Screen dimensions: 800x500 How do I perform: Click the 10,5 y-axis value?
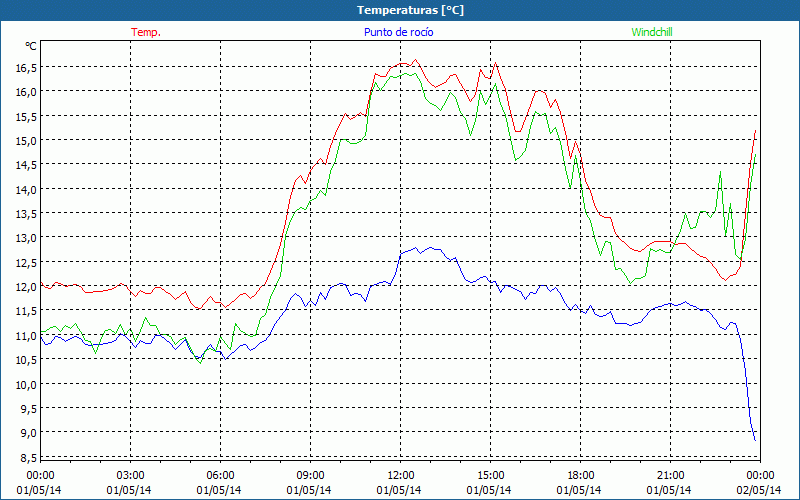26,360
